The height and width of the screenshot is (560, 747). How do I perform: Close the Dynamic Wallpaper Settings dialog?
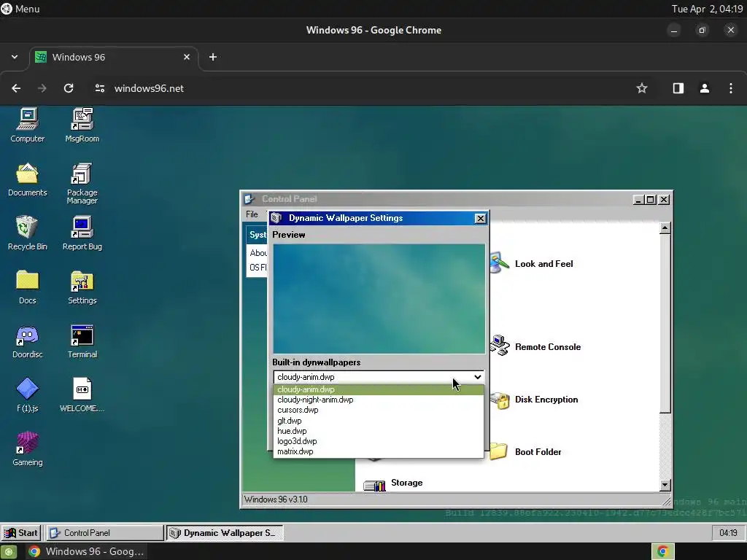click(480, 218)
